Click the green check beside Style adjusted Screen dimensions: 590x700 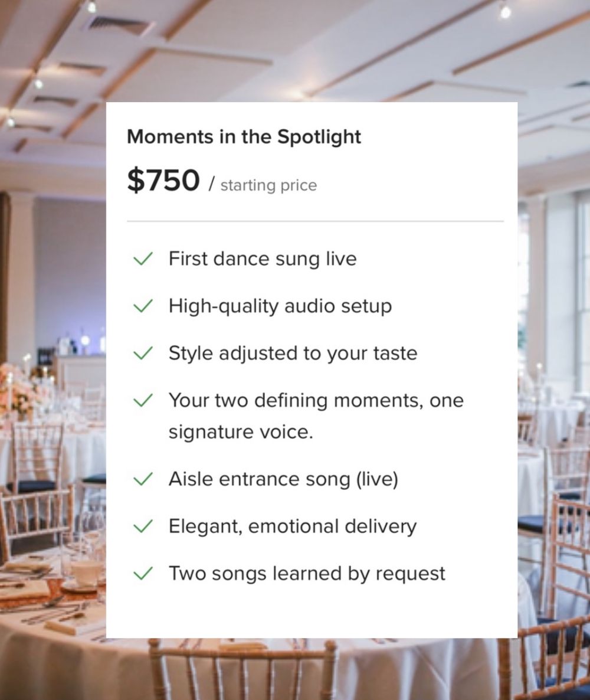[143, 354]
